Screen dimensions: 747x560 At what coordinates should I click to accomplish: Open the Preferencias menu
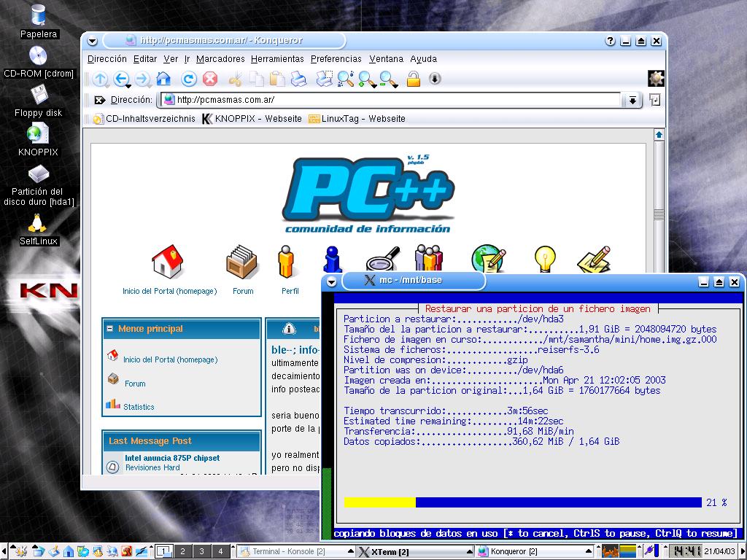tap(336, 59)
